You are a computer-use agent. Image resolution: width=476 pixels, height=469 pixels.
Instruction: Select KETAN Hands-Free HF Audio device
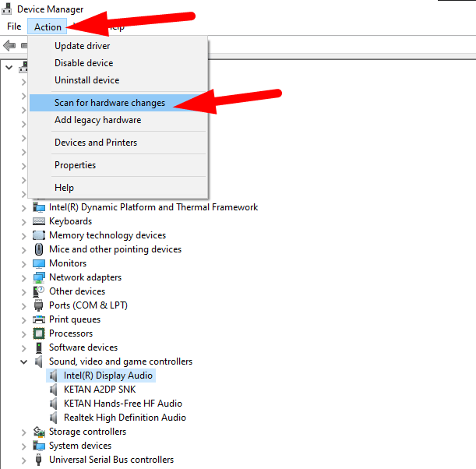pyautogui.click(x=122, y=404)
